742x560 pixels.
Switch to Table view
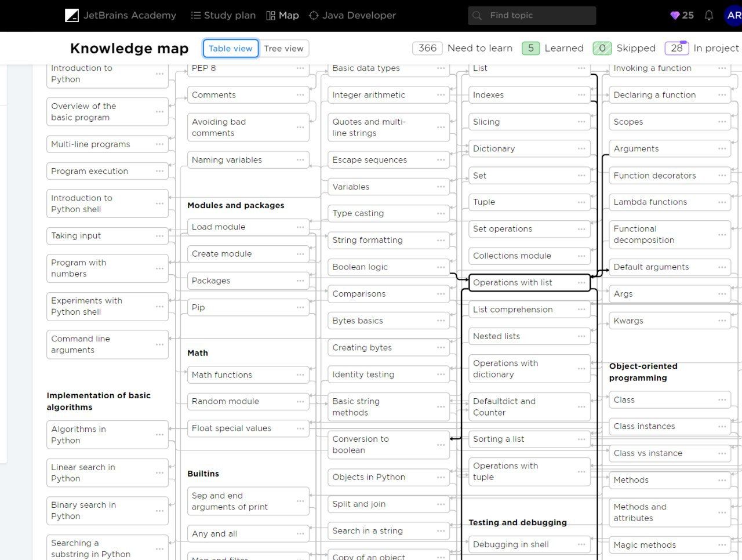coord(231,49)
